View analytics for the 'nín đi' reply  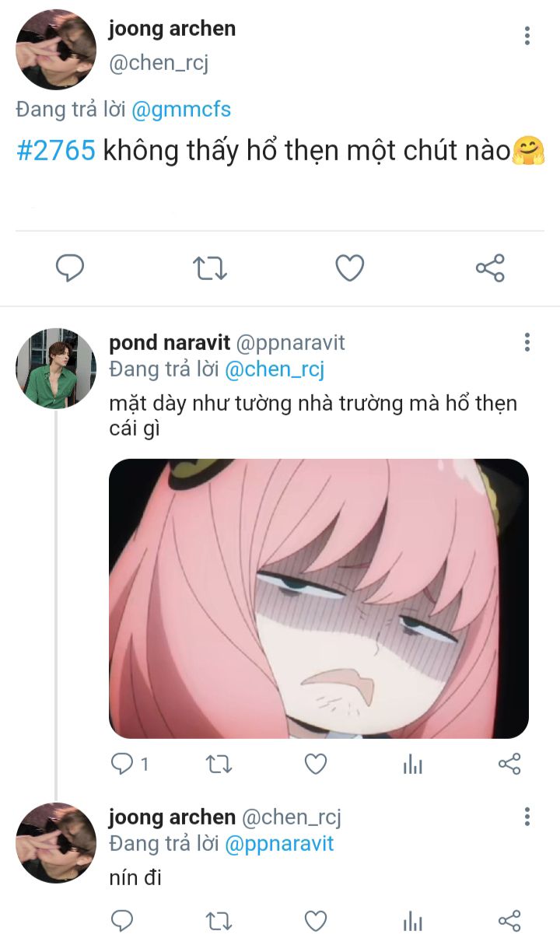[412, 922]
